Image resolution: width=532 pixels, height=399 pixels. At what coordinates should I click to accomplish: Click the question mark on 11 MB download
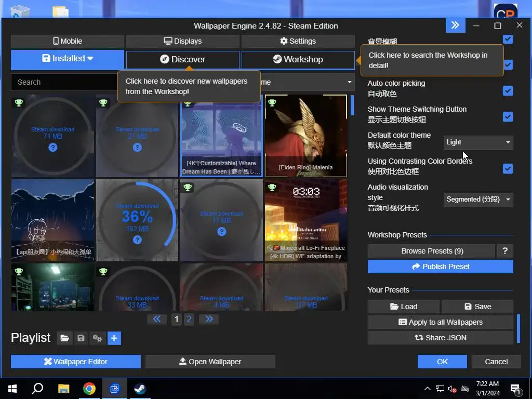pos(221,232)
